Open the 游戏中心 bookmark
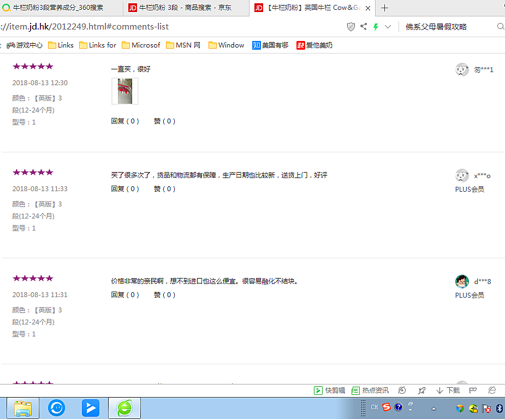 [25, 45]
